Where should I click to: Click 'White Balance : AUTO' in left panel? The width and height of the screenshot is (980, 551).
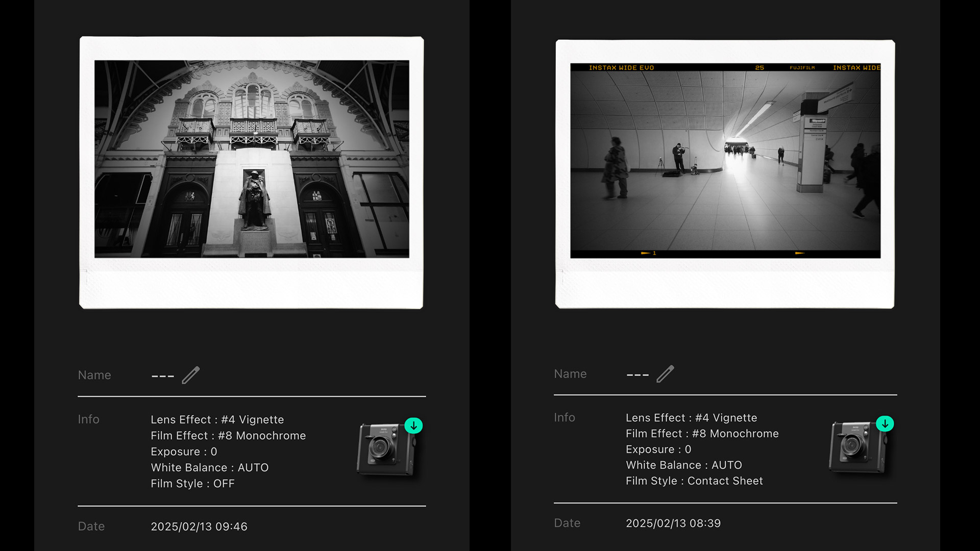click(x=209, y=468)
